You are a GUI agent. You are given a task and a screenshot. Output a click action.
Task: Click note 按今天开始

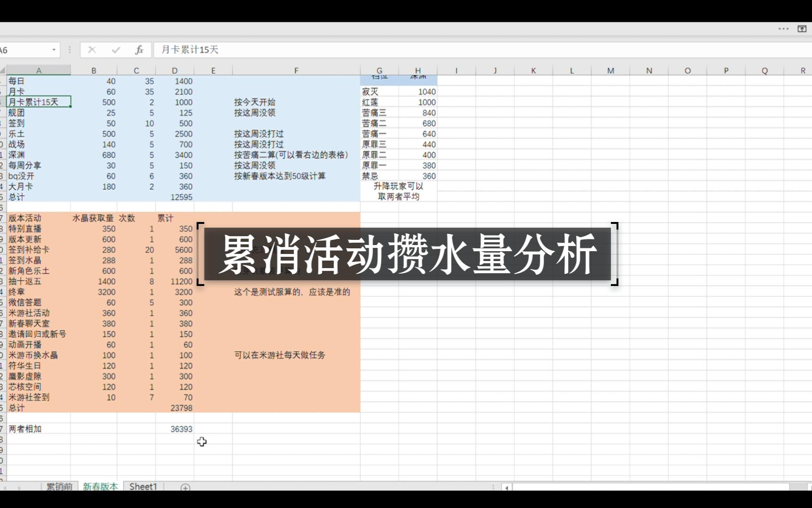tap(255, 102)
